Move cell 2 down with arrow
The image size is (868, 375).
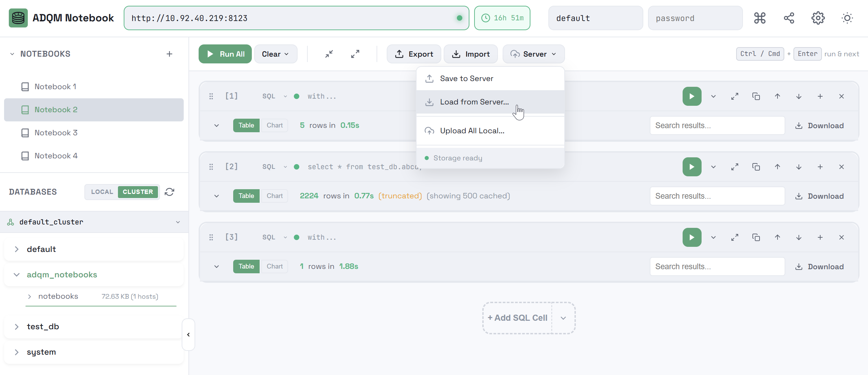tap(799, 167)
